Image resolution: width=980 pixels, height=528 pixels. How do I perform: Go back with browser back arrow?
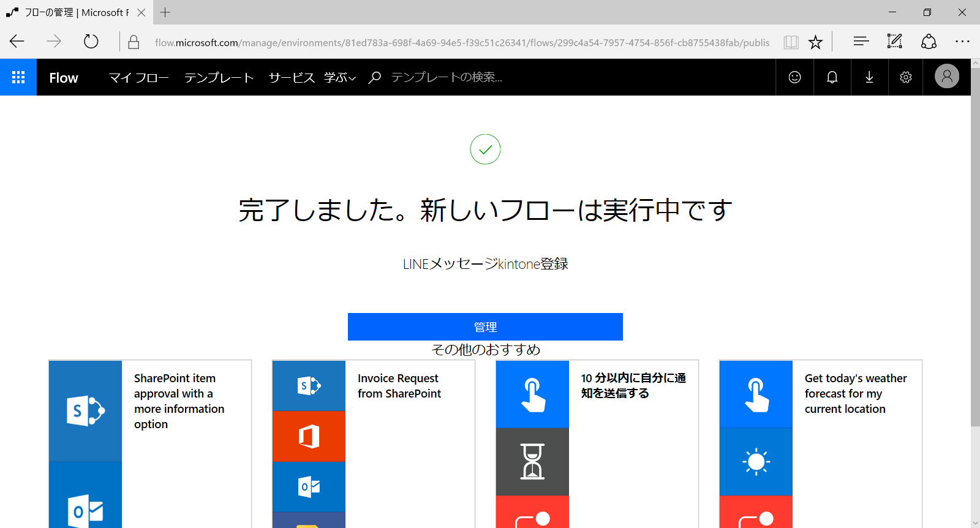(x=17, y=42)
